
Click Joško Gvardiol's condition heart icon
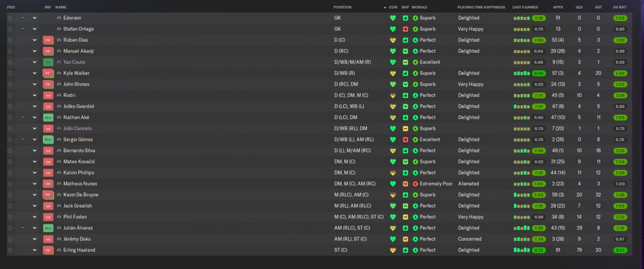[393, 107]
